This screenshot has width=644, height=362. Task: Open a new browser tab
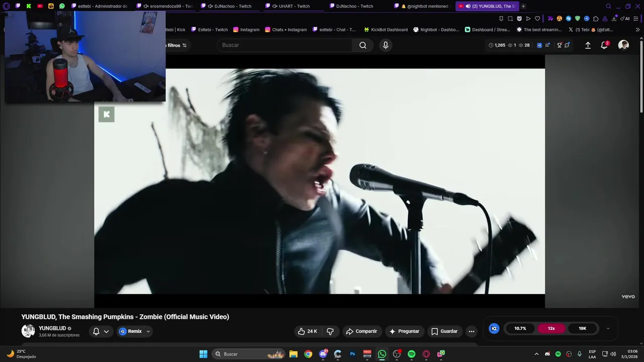[x=523, y=6]
